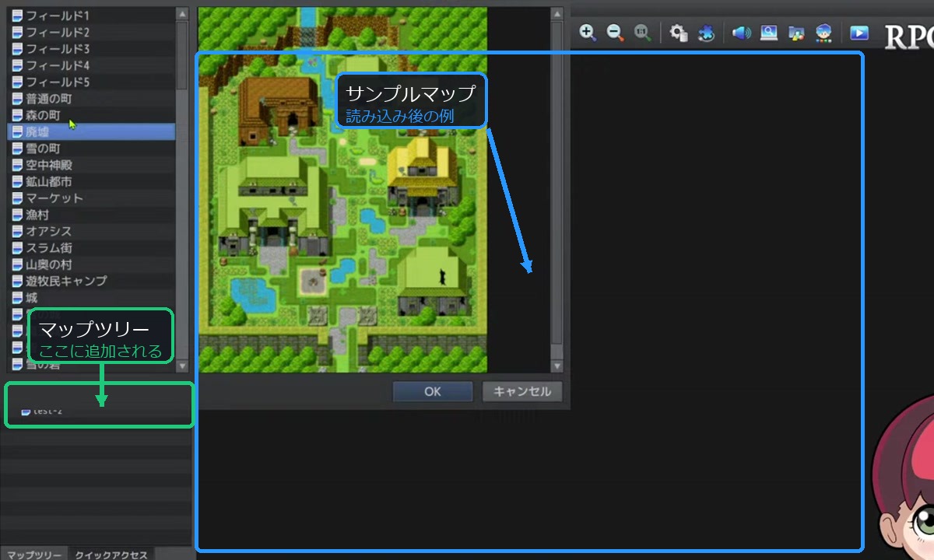
Task: Choose 普通の町 in sample list
Action: point(91,99)
